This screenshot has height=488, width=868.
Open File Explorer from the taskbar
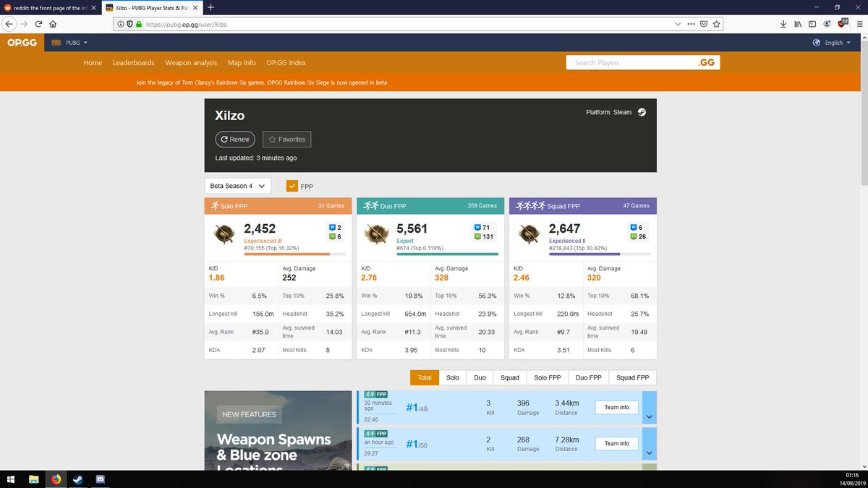tap(34, 479)
